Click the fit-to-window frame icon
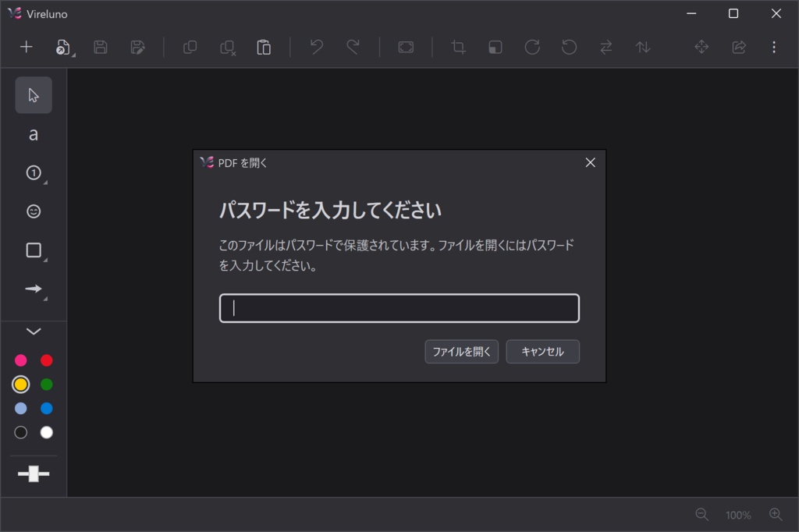 pos(406,47)
